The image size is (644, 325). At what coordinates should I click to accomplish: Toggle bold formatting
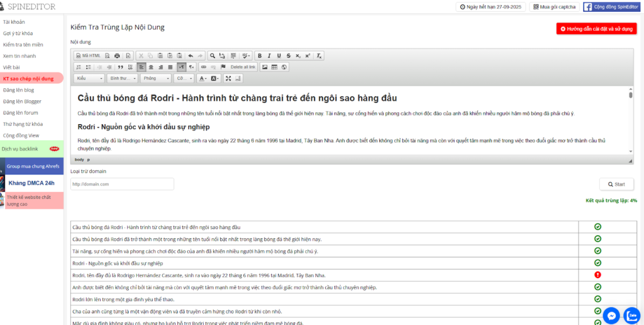[260, 55]
